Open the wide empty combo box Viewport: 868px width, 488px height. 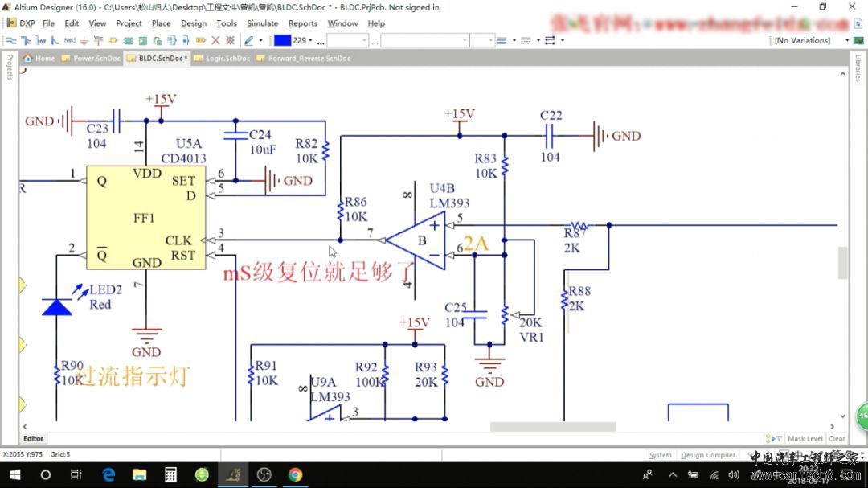point(424,40)
